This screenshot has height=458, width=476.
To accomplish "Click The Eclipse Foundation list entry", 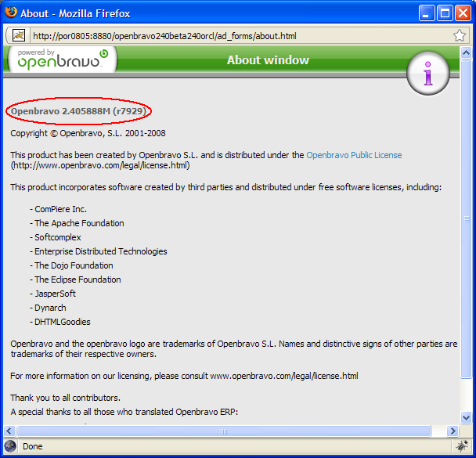I will click(76, 279).
